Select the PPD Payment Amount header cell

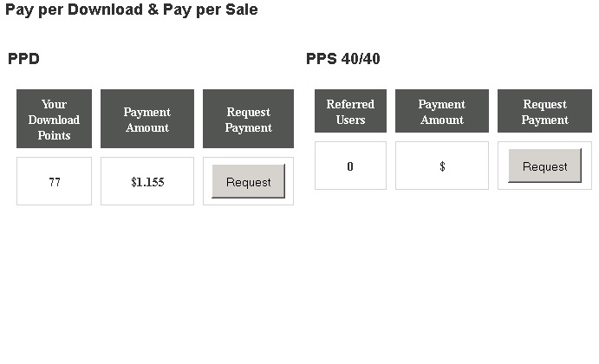(147, 120)
